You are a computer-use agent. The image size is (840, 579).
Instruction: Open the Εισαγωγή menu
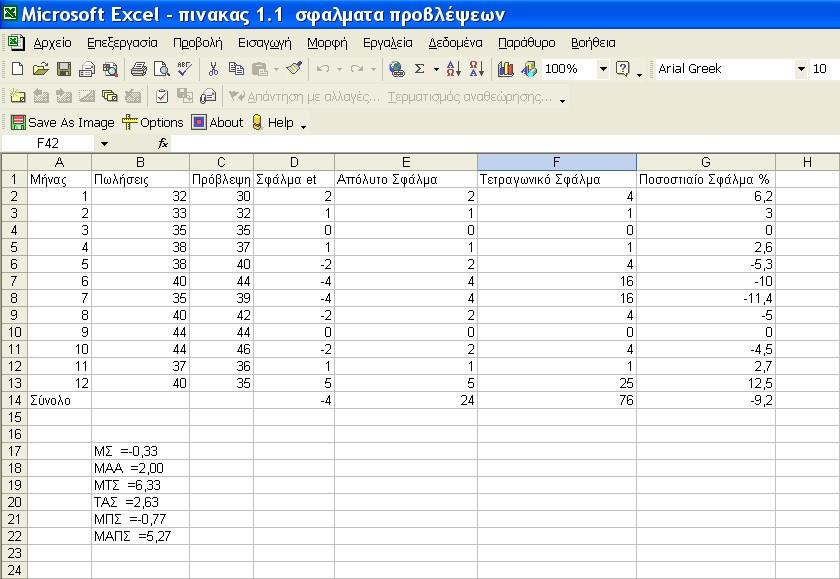point(265,42)
